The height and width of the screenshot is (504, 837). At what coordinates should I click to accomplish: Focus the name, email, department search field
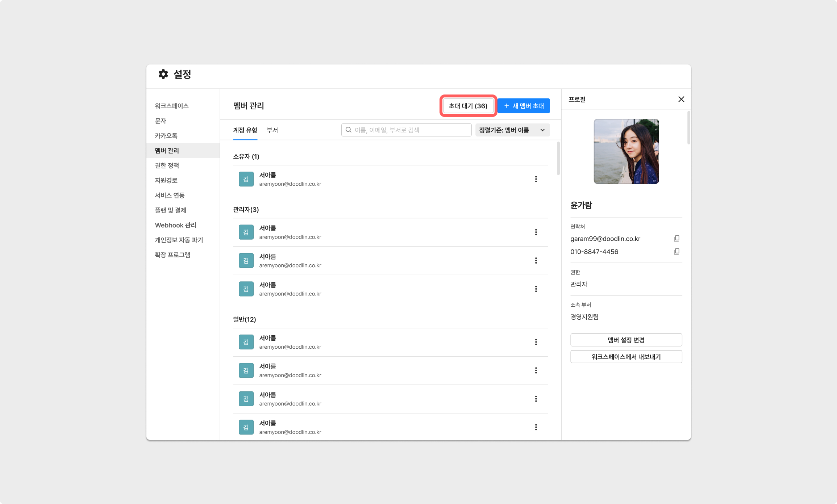point(409,130)
